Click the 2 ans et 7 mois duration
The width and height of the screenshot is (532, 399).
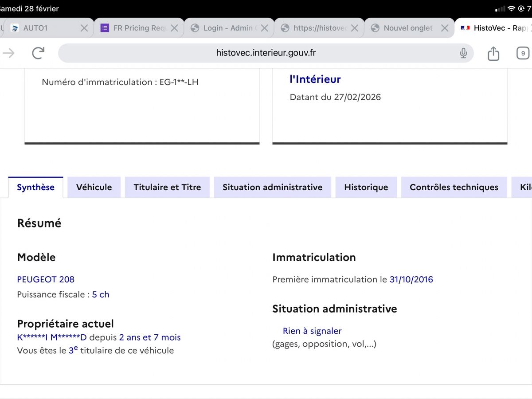point(150,337)
